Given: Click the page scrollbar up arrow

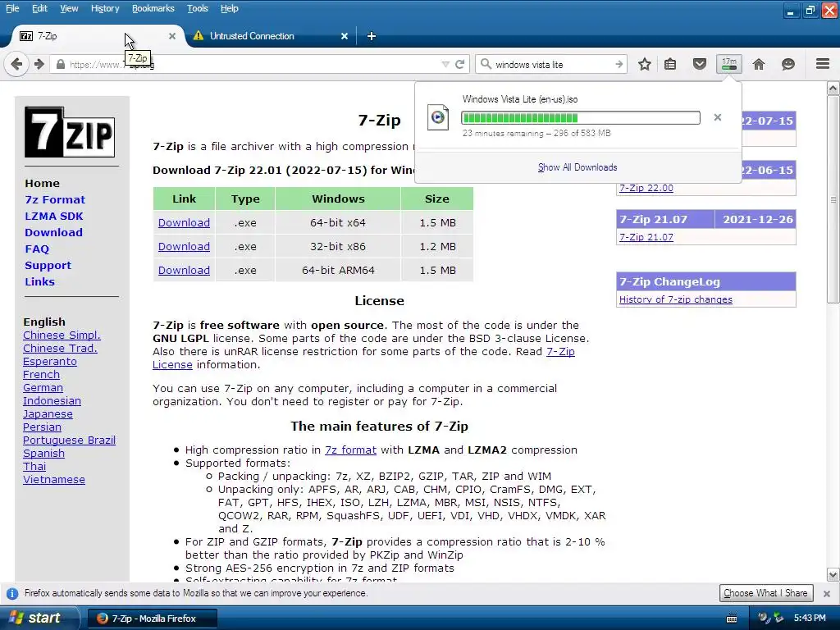Looking at the screenshot, I should (x=833, y=88).
